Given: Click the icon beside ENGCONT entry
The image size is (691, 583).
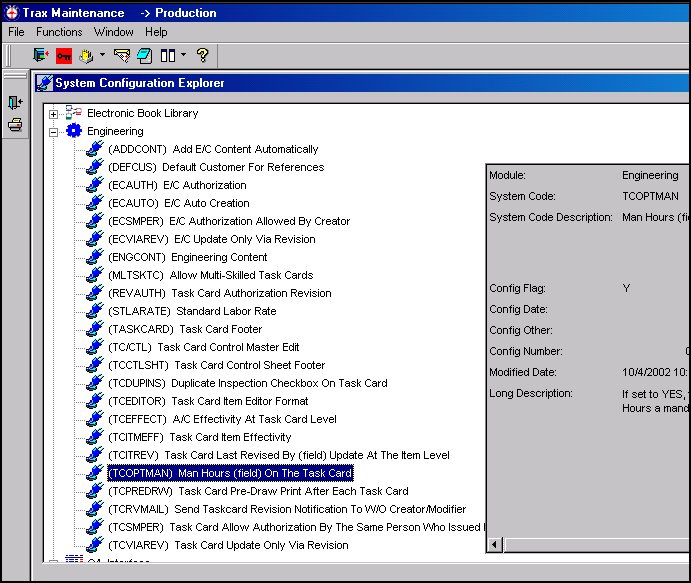Looking at the screenshot, I should [94, 257].
